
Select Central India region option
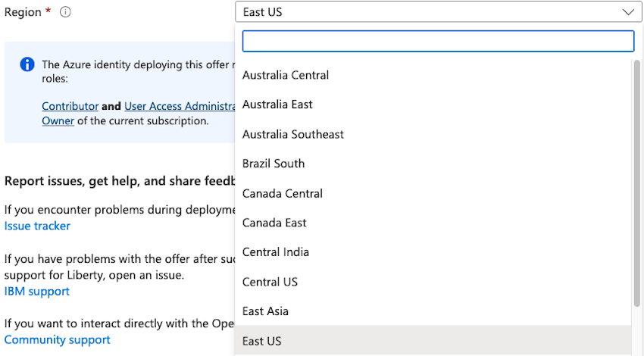pyautogui.click(x=276, y=252)
